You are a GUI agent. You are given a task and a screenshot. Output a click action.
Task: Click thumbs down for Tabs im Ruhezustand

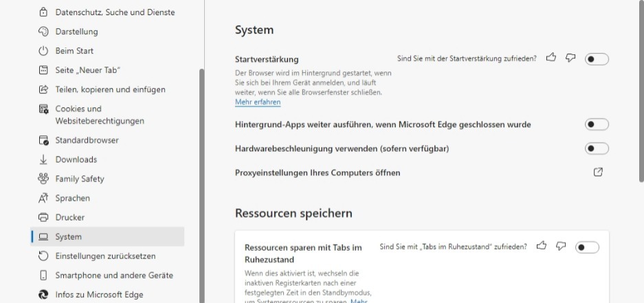pos(560,246)
